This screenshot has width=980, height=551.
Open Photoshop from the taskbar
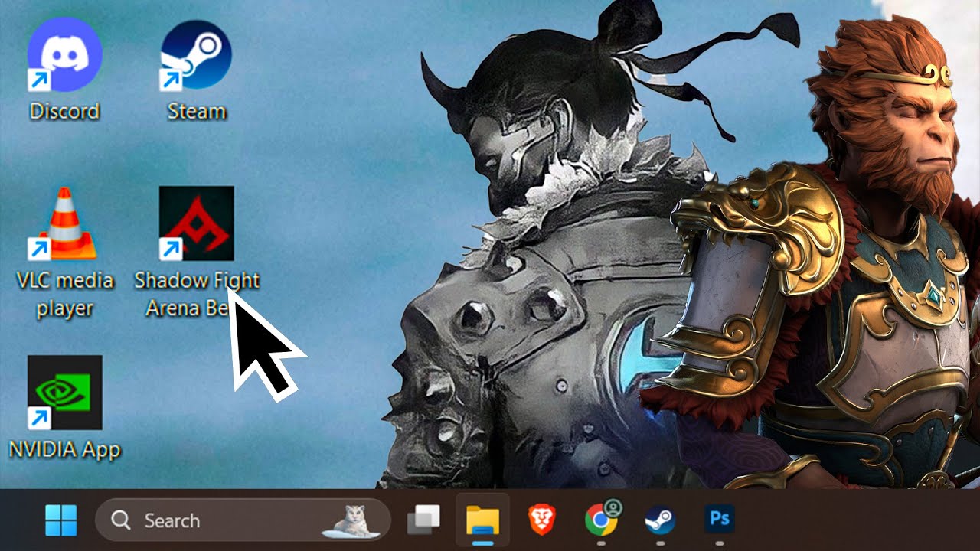pos(719,520)
